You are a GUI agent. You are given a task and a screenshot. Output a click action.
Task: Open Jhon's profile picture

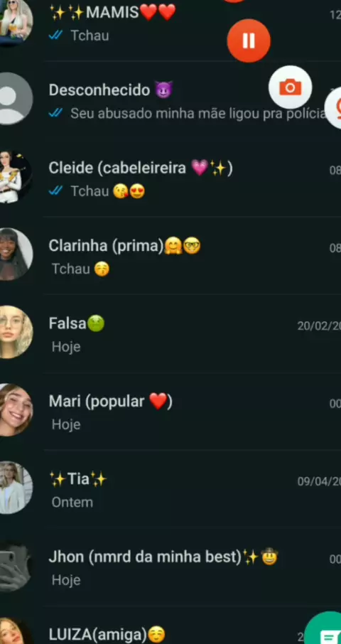click(13, 565)
